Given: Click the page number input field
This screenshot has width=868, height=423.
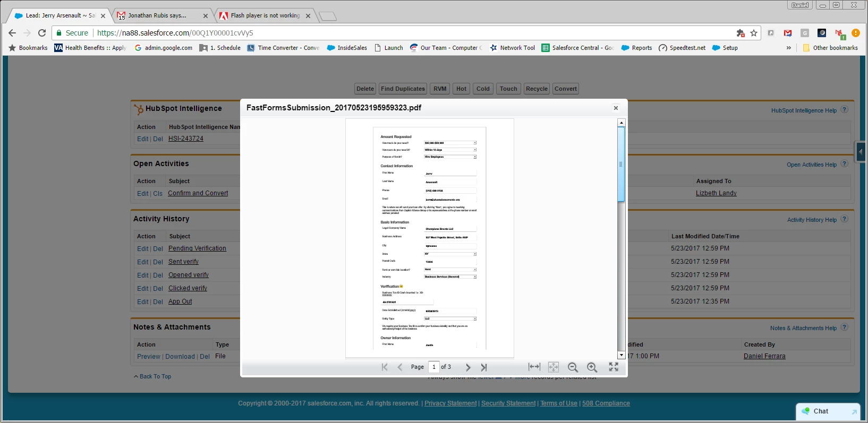Looking at the screenshot, I should (434, 367).
